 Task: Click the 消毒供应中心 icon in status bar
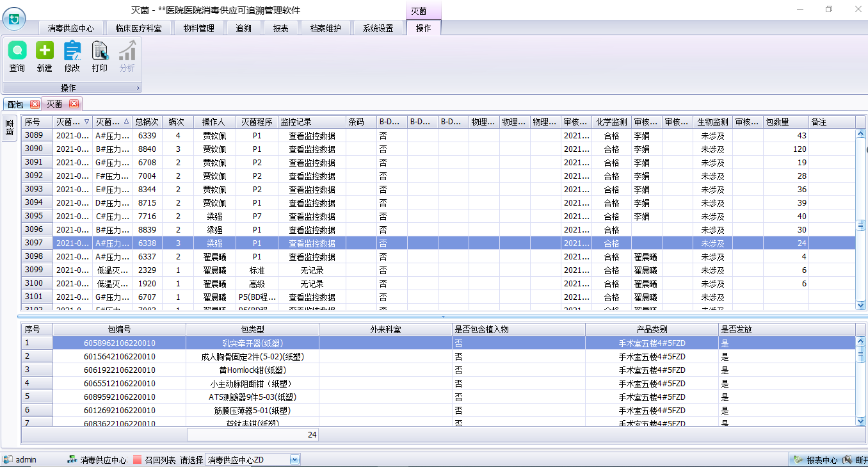73,459
